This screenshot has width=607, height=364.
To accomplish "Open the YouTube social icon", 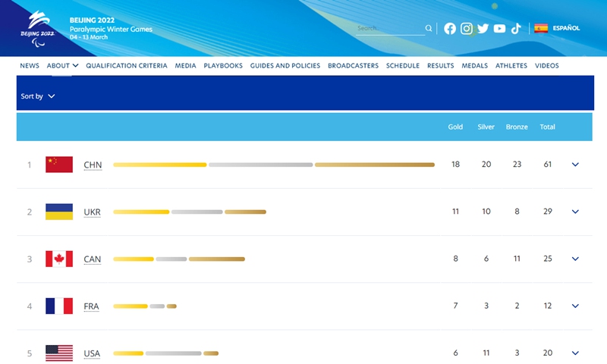I will 499,28.
